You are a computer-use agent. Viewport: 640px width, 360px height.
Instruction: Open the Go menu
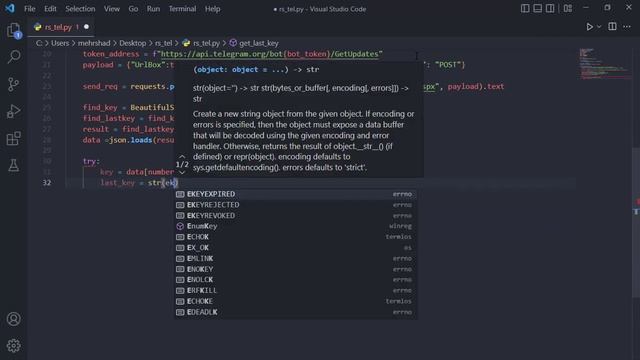pyautogui.click(x=133, y=9)
